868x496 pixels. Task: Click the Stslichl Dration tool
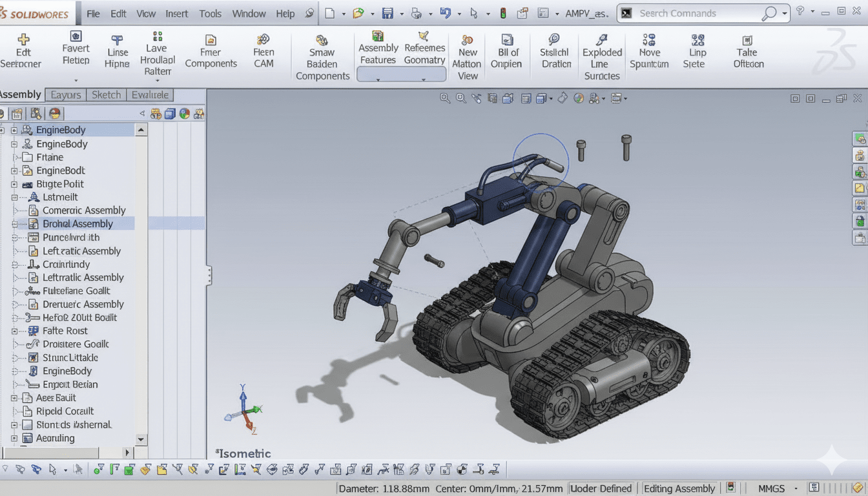click(555, 52)
